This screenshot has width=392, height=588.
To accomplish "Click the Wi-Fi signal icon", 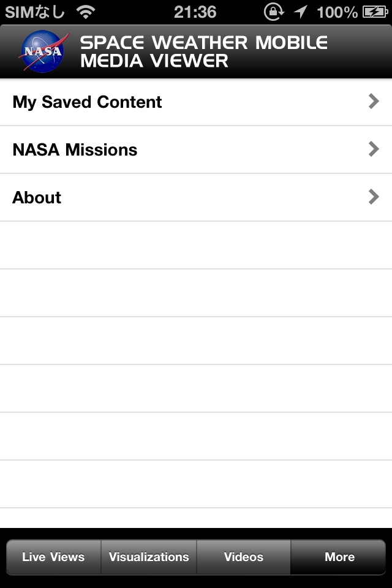I will [x=86, y=12].
